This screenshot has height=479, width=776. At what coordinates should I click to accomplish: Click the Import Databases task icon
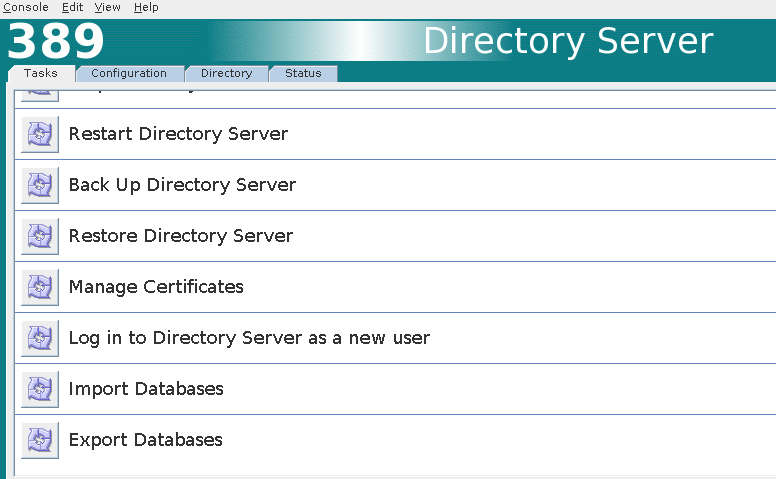(40, 389)
